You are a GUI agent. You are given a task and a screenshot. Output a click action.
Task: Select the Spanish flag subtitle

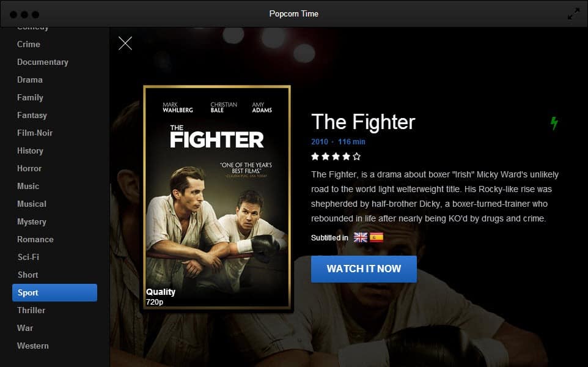pos(377,237)
